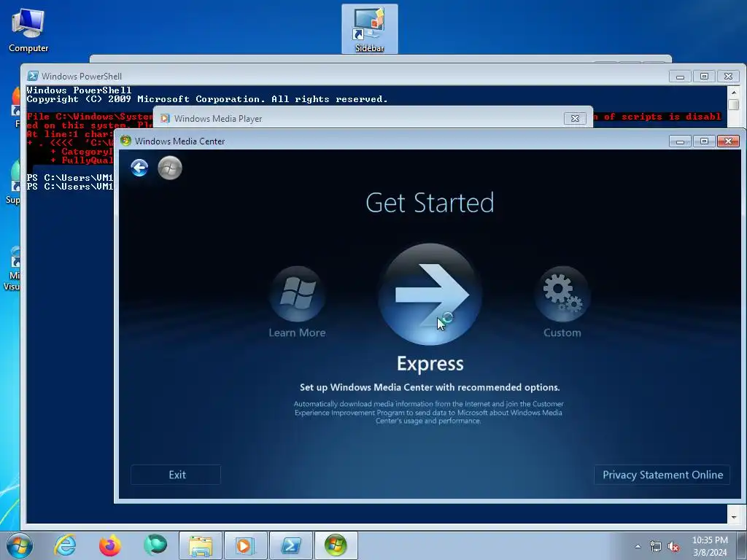Image resolution: width=747 pixels, height=560 pixels.
Task: Click the Exit button in Media Center
Action: pos(176,475)
